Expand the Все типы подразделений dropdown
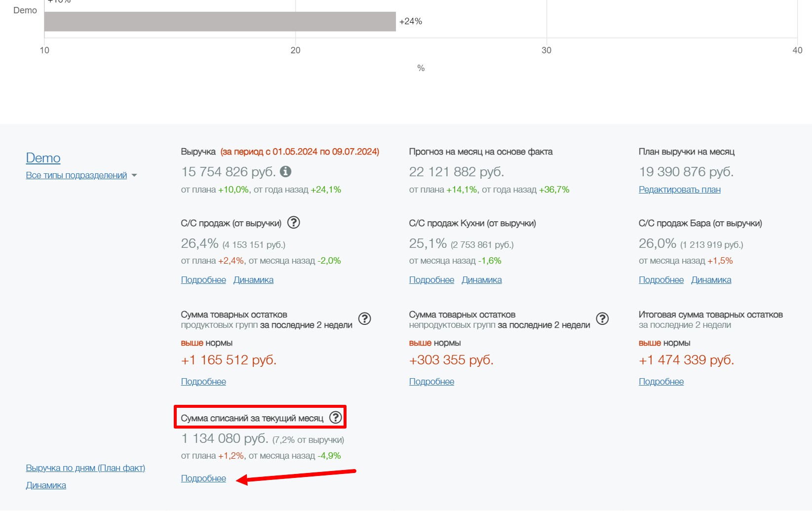 coord(81,175)
